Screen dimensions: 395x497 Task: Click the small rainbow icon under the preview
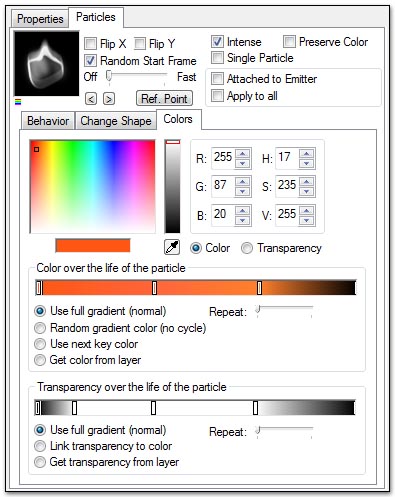18,102
